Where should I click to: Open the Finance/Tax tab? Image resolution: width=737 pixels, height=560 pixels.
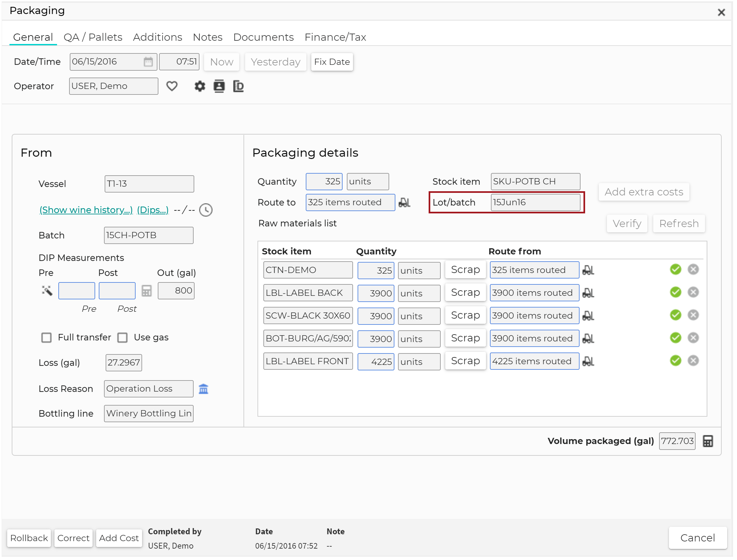pos(336,37)
